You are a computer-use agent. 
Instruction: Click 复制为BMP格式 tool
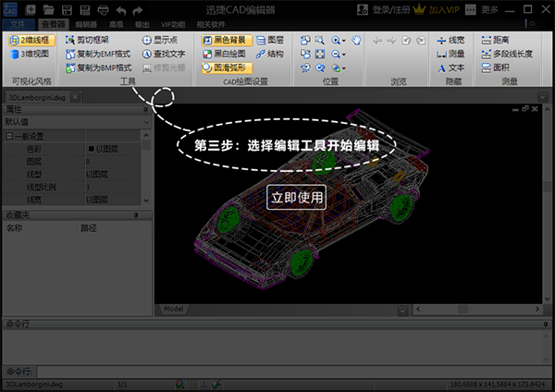(x=99, y=67)
